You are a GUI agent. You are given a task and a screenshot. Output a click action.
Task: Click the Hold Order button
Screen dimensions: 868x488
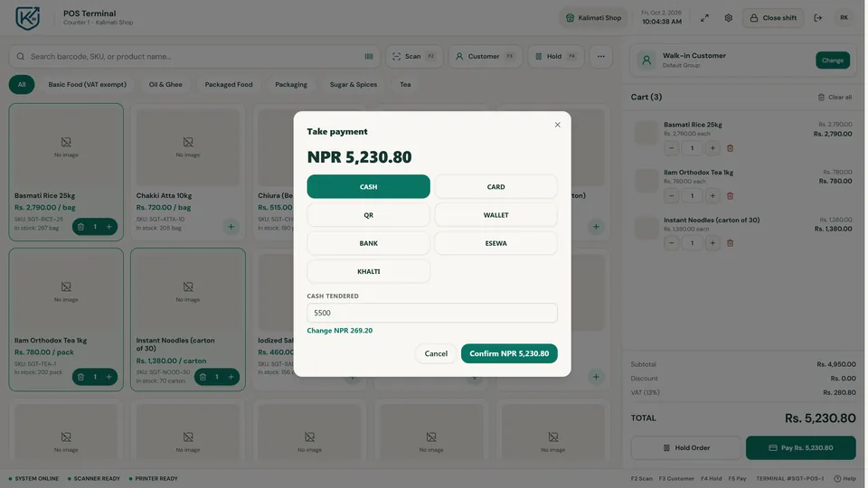pyautogui.click(x=686, y=447)
